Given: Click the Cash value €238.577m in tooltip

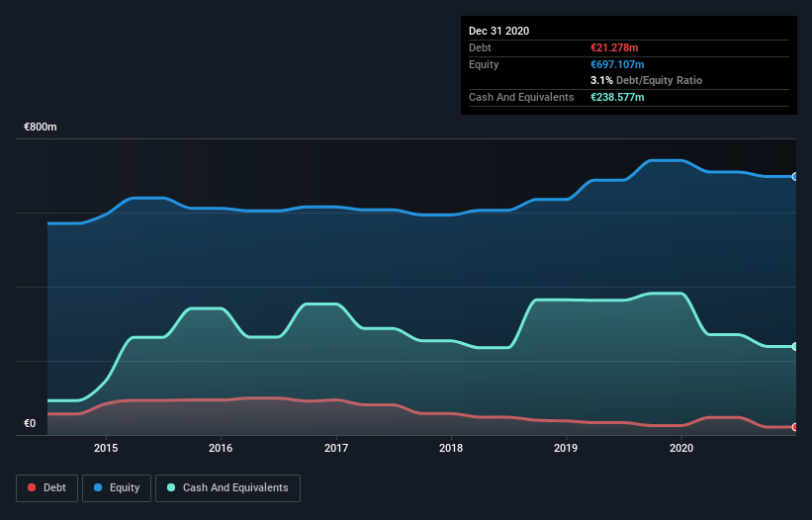Looking at the screenshot, I should coord(617,97).
